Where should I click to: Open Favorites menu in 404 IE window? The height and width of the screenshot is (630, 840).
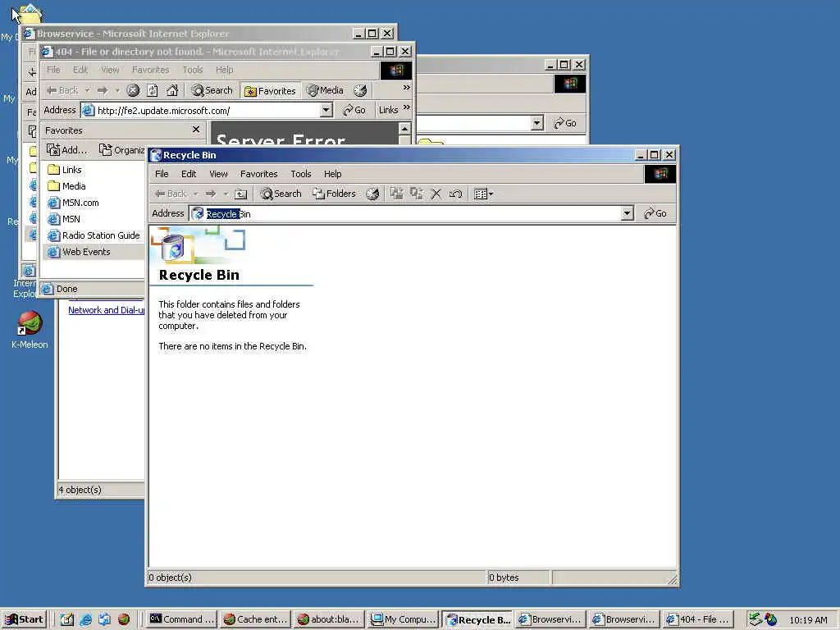click(x=151, y=70)
